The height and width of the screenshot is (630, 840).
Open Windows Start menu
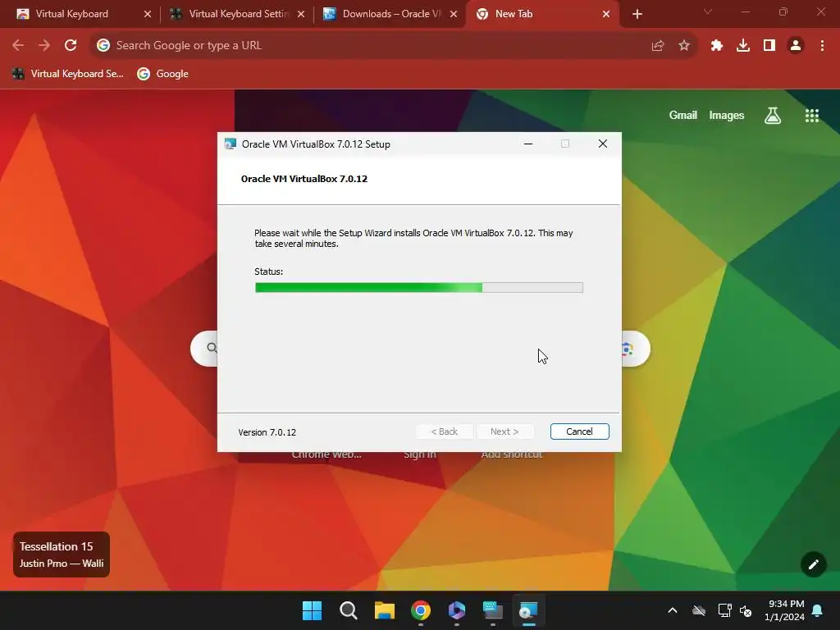[312, 610]
